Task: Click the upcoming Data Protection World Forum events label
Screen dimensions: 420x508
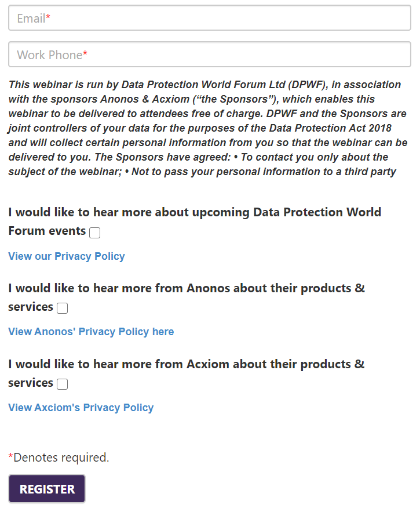Action: click(x=195, y=222)
